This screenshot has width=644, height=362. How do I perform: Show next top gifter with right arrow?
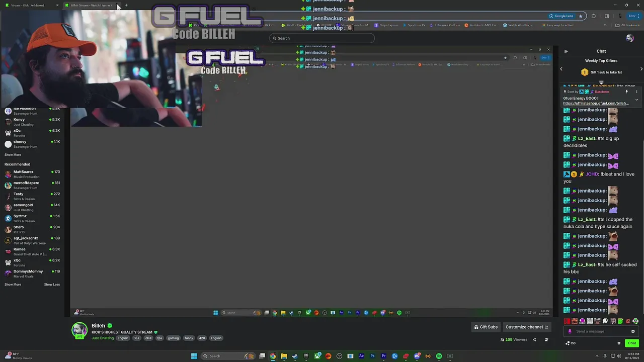pyautogui.click(x=641, y=69)
